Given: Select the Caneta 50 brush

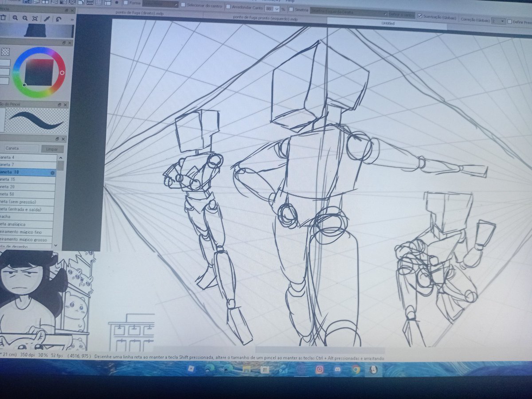Looking at the screenshot, I should pos(28,194).
